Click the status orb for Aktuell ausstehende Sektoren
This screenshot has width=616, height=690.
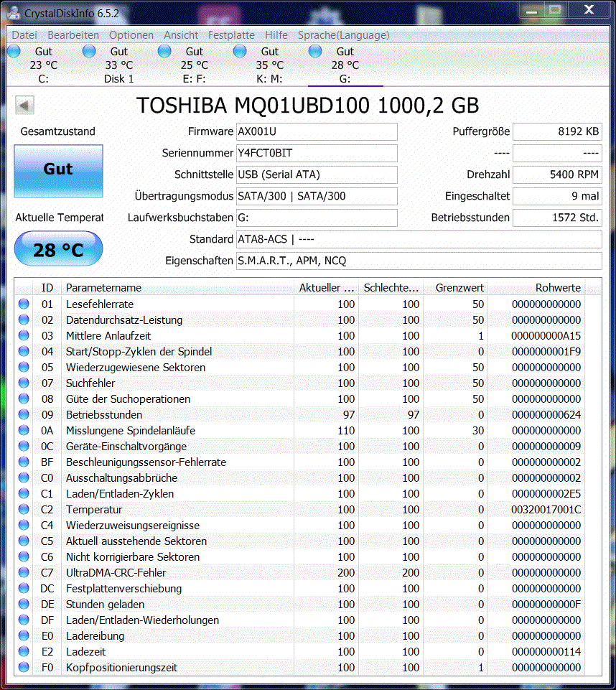24,541
